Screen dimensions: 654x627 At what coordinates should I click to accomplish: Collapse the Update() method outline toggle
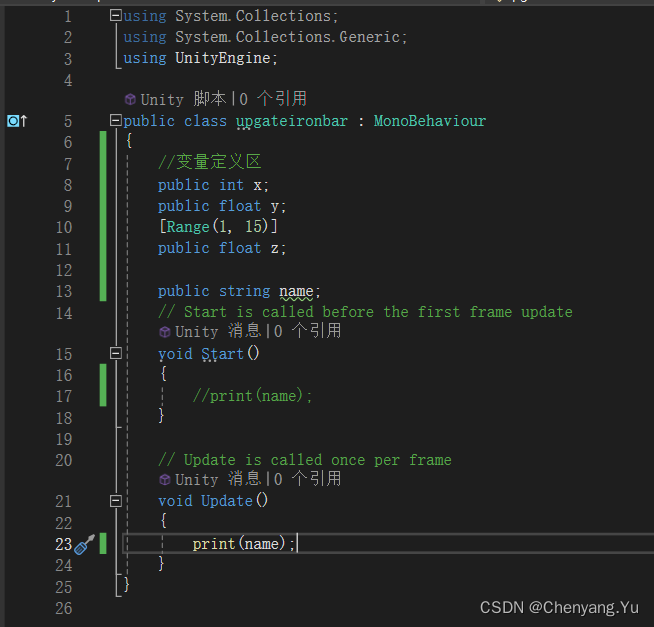(x=116, y=501)
